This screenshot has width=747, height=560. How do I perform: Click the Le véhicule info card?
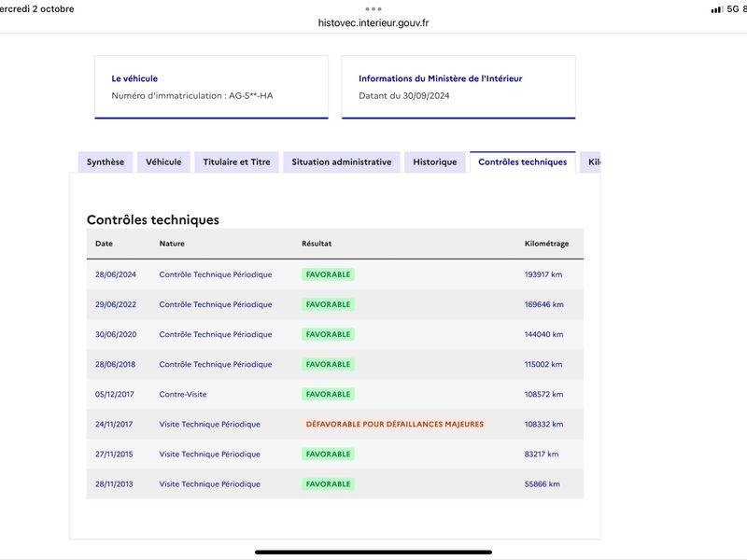click(212, 87)
